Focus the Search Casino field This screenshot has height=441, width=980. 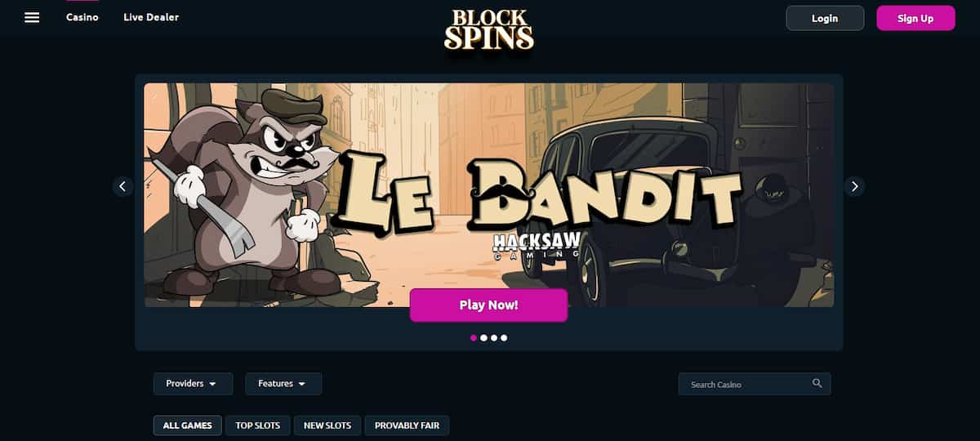click(x=755, y=384)
